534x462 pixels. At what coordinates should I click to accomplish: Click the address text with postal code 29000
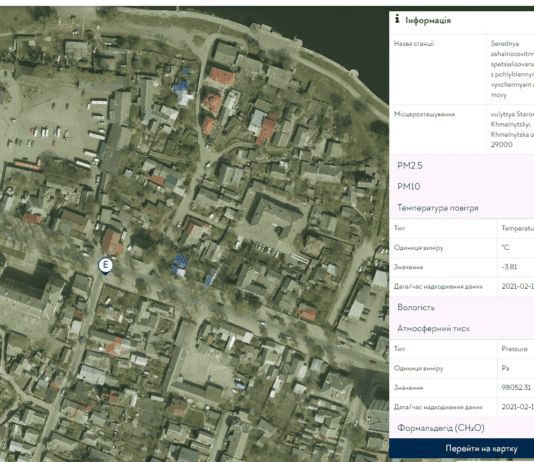[512, 129]
